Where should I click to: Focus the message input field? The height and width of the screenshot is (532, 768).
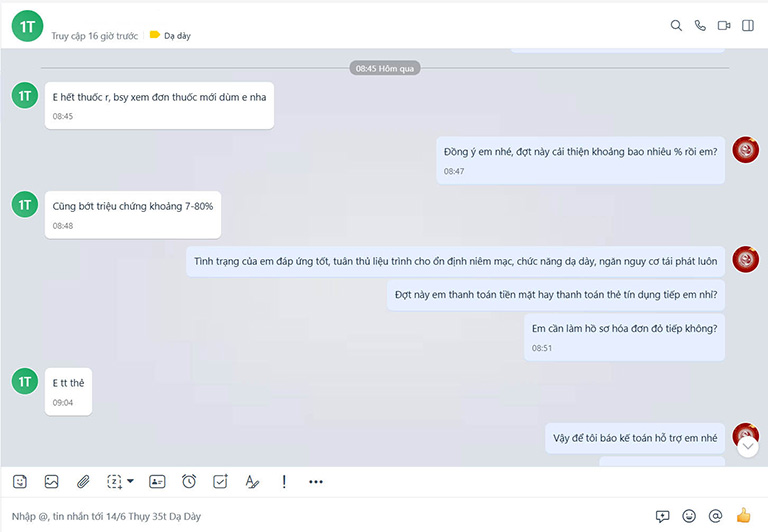click(x=328, y=516)
